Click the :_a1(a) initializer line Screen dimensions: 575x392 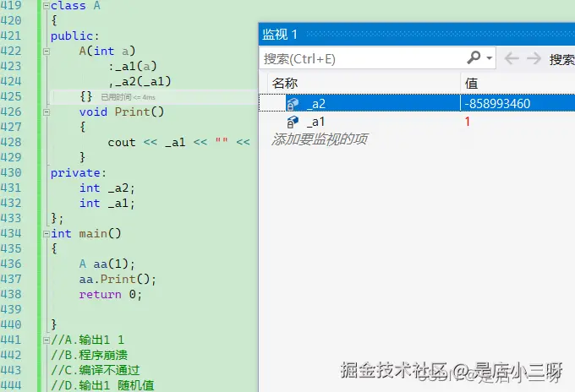point(133,66)
